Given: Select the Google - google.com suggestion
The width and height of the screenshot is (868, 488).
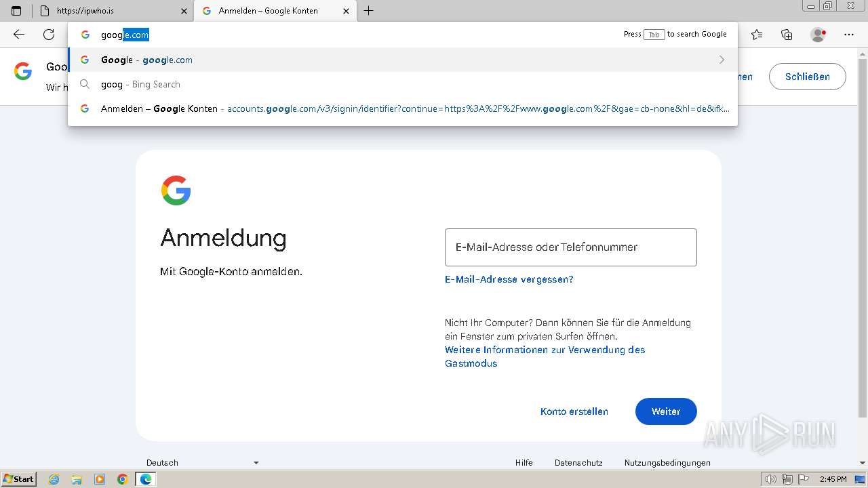Looking at the screenshot, I should coord(403,60).
